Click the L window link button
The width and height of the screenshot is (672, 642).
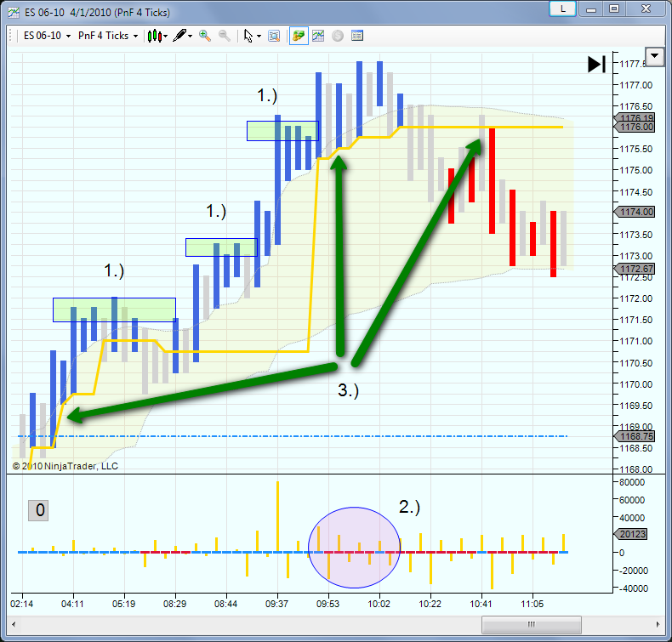coord(563,9)
